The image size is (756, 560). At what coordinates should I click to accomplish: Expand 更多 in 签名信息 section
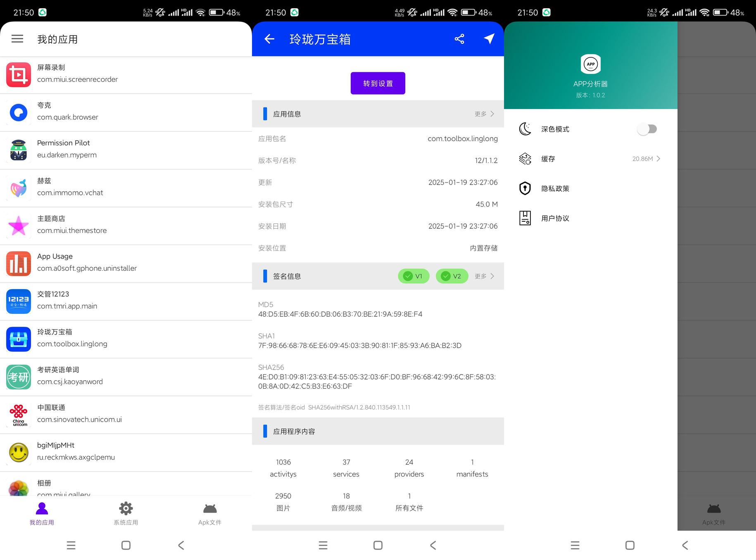[x=485, y=276]
